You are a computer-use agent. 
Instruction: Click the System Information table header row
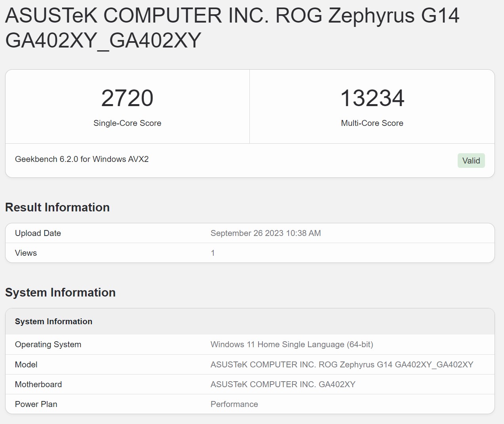[53, 321]
